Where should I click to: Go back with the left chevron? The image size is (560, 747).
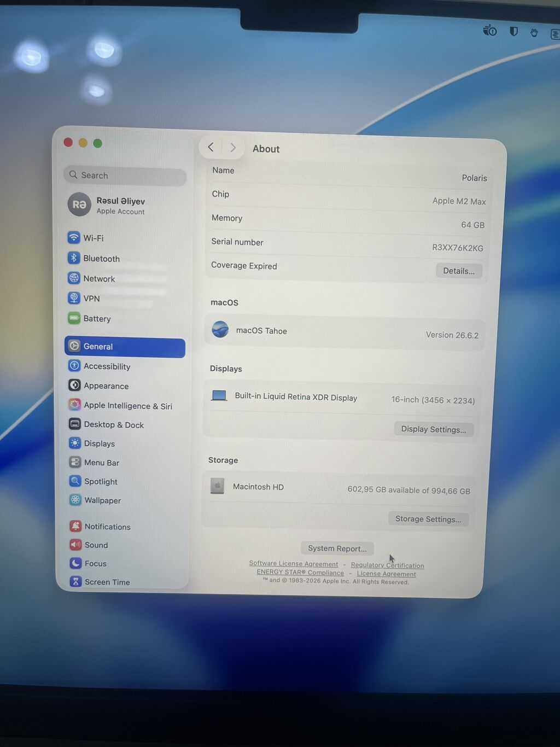211,147
